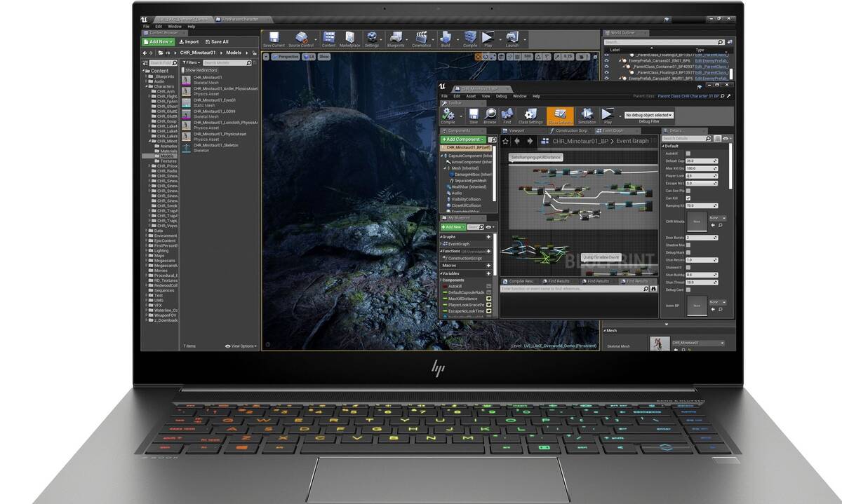
Task: Click binoculars icon beside find references field
Action: pyautogui.click(x=653, y=288)
